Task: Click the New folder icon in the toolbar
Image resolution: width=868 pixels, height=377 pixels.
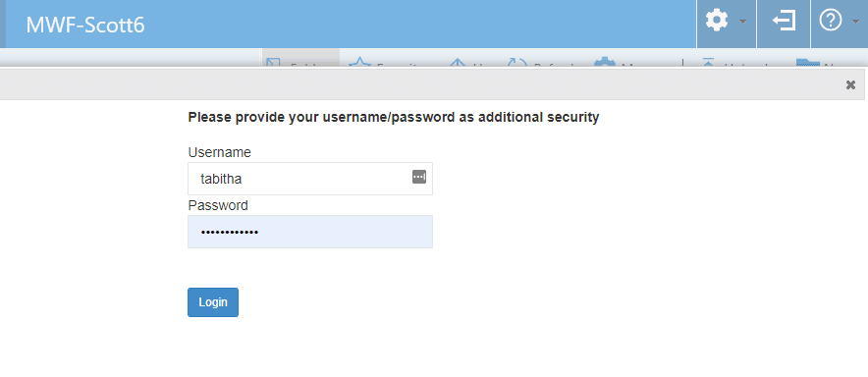Action: (808, 63)
